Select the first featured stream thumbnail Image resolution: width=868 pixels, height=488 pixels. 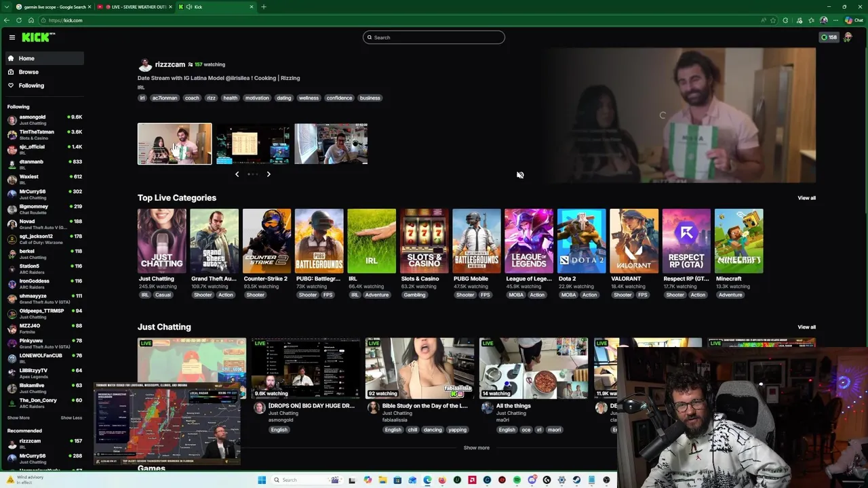(x=174, y=144)
